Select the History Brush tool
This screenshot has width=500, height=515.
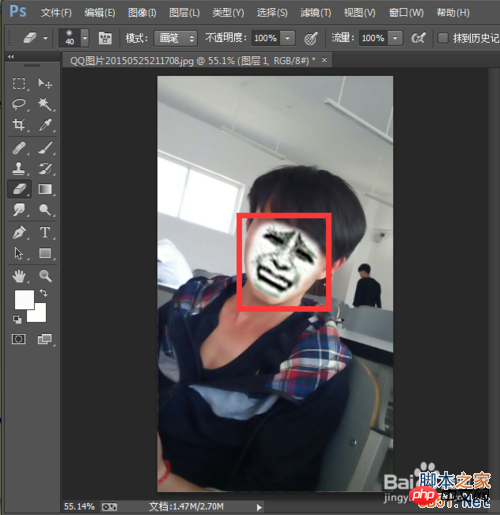[x=45, y=169]
